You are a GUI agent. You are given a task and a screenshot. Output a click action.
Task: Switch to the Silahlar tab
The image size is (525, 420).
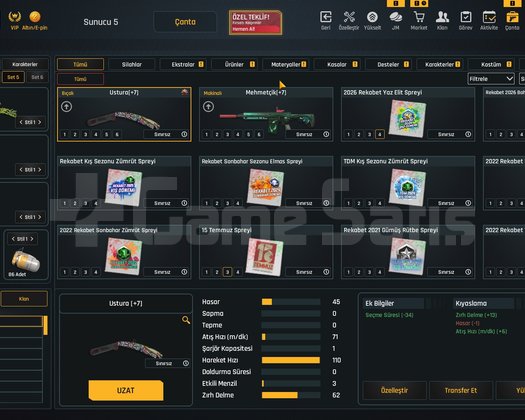pos(132,64)
